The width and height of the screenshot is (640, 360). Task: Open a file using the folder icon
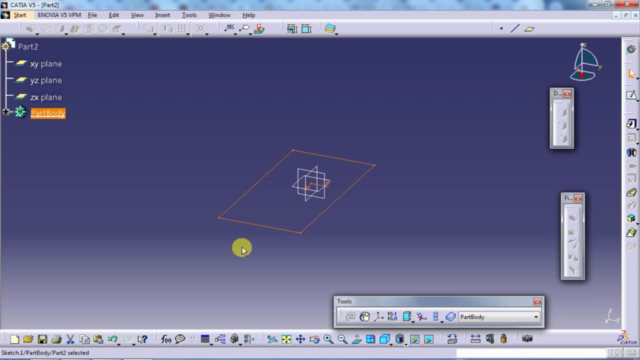pos(28,339)
